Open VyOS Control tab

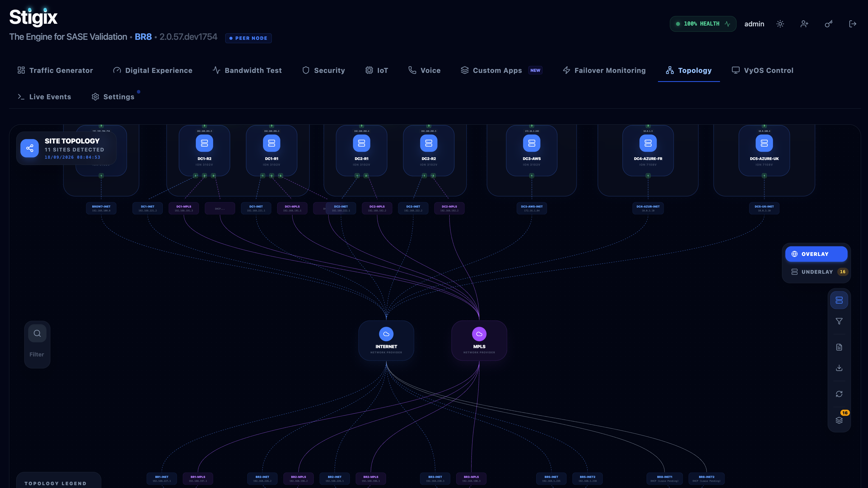[x=763, y=70]
